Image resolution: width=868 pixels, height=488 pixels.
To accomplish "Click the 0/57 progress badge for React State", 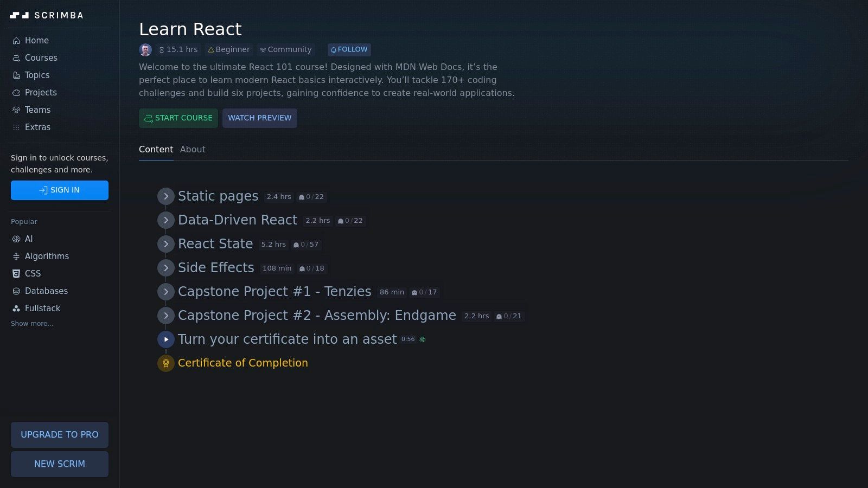I will (x=306, y=245).
